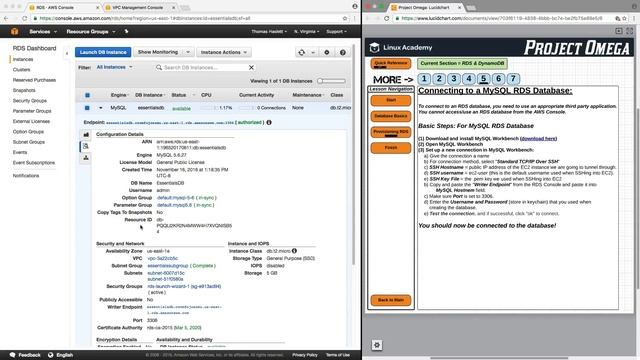
Task: Toggle Lucidchart fullscreen icon
Action: click(x=629, y=31)
